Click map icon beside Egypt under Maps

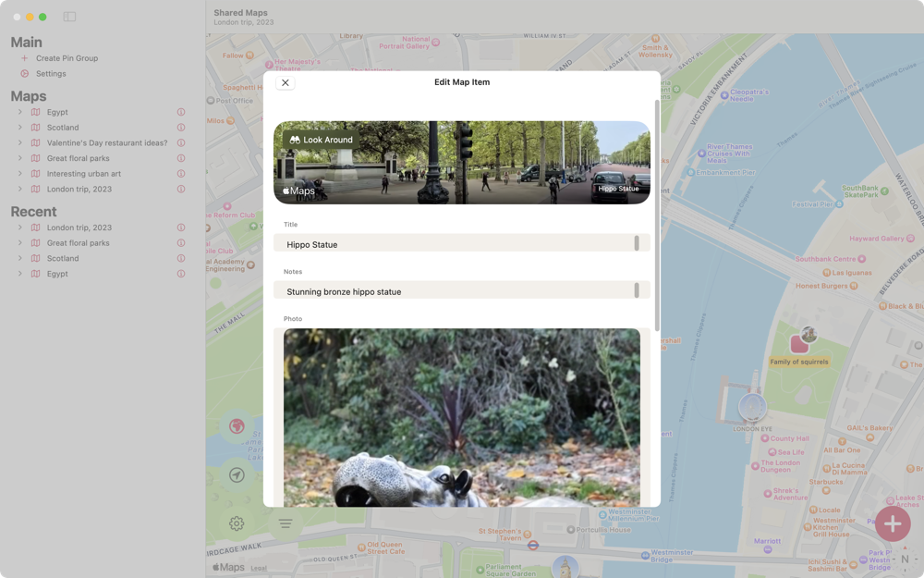[35, 112]
